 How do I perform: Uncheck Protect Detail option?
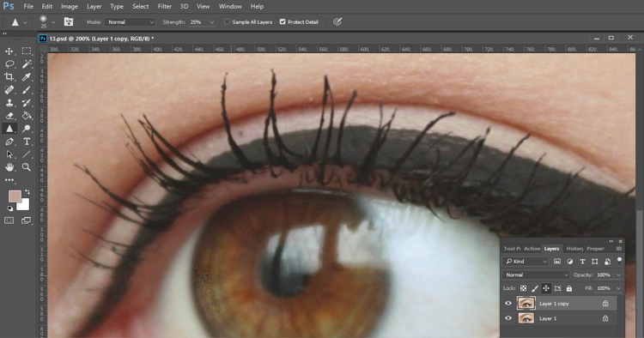pos(283,21)
